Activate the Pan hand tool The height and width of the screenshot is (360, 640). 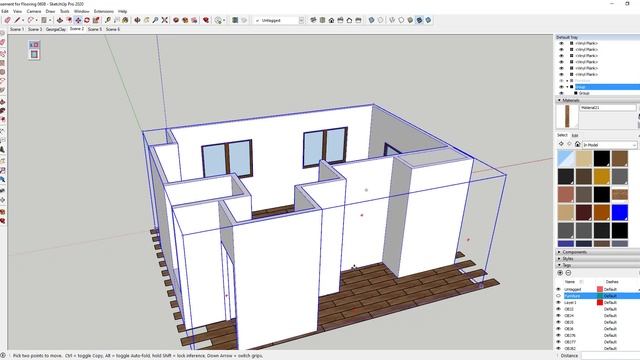[147, 20]
